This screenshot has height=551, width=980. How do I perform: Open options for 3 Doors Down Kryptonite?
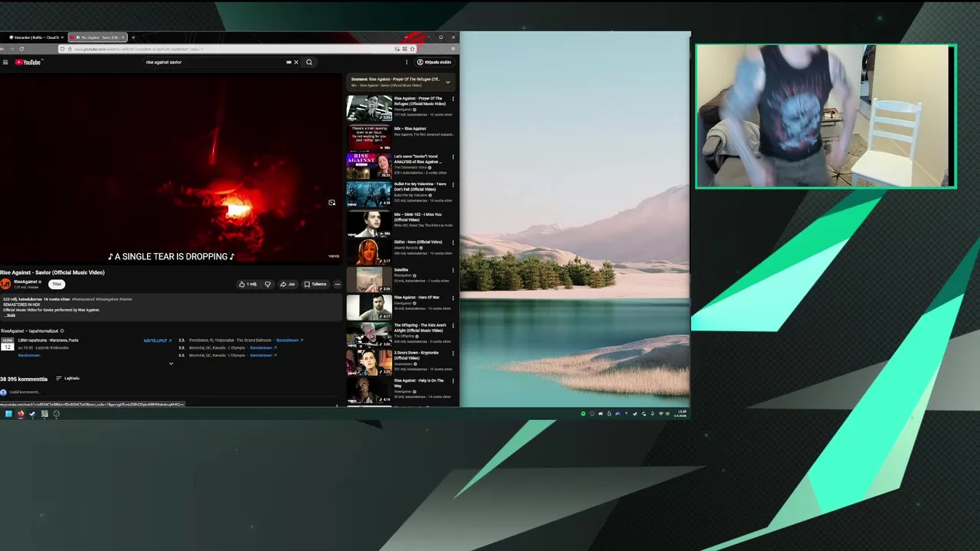[x=452, y=354]
